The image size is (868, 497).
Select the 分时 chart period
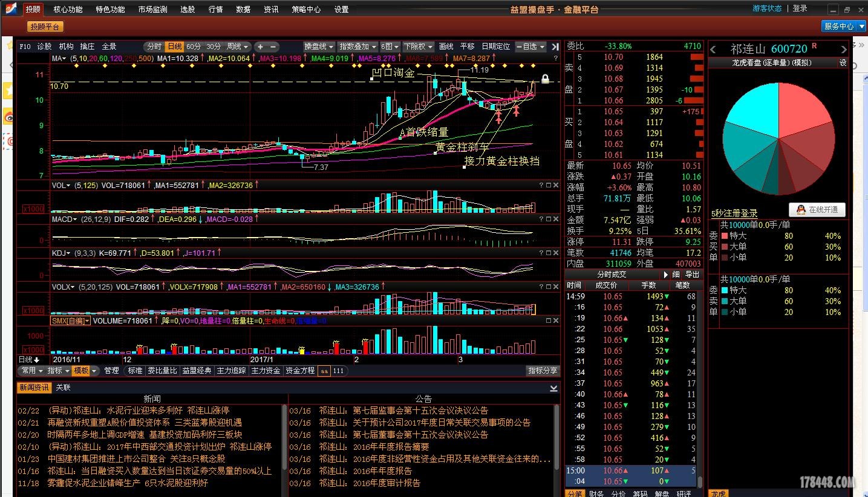pyautogui.click(x=154, y=47)
